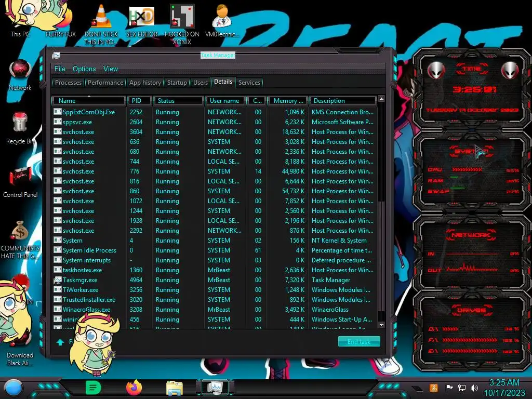Click the 44,980 K memory cell
532x399 pixels.
point(293,171)
